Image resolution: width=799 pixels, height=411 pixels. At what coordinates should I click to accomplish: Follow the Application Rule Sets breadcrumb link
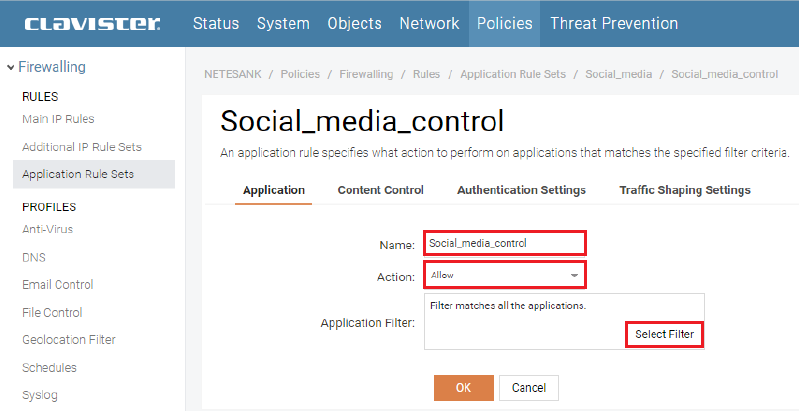(x=512, y=74)
